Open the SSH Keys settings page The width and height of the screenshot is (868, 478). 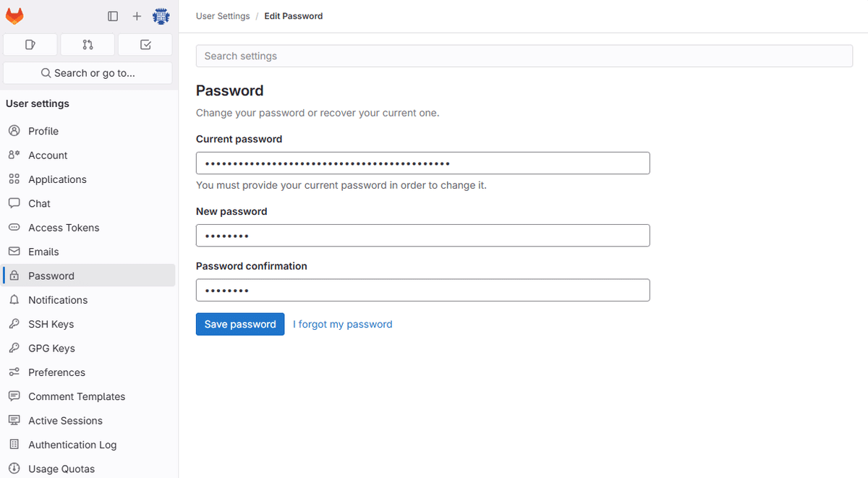(x=50, y=324)
